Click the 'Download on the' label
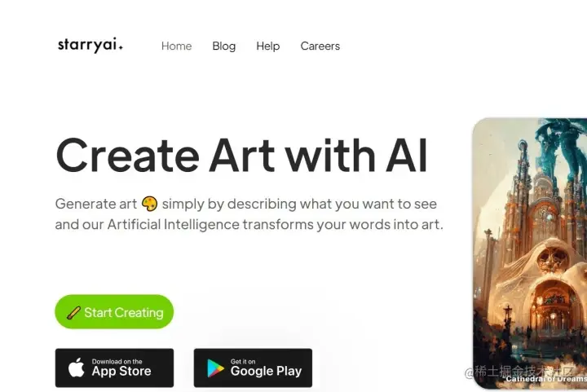This screenshot has width=587, height=392. pos(117,361)
